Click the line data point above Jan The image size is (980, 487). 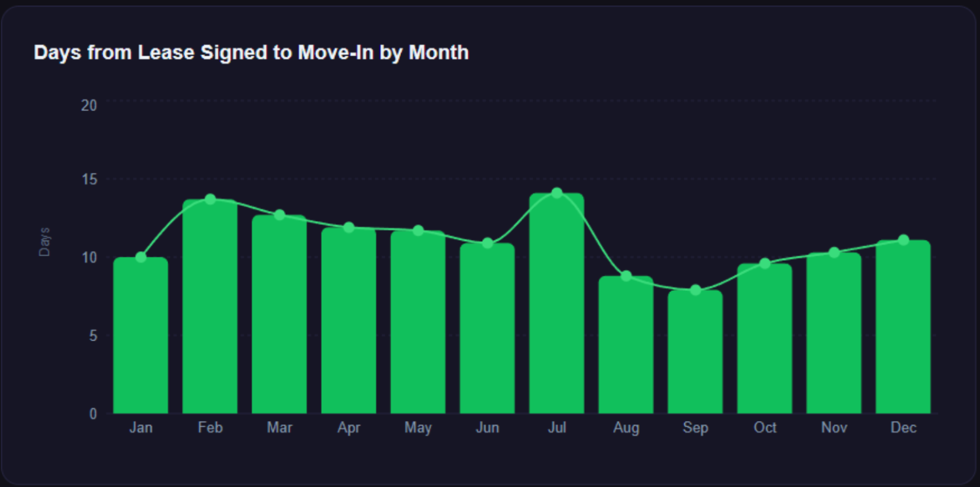141,257
